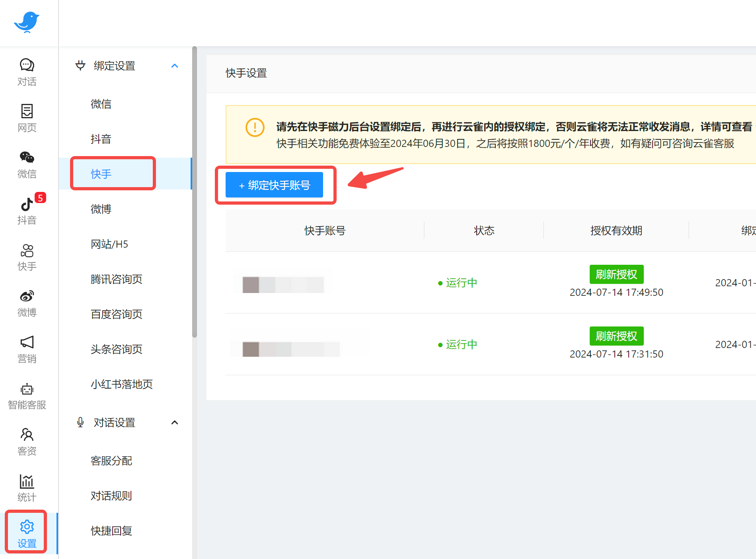This screenshot has height=559, width=756.
Task: Collapse the 对话设置 section chevron
Action: pyautogui.click(x=175, y=422)
